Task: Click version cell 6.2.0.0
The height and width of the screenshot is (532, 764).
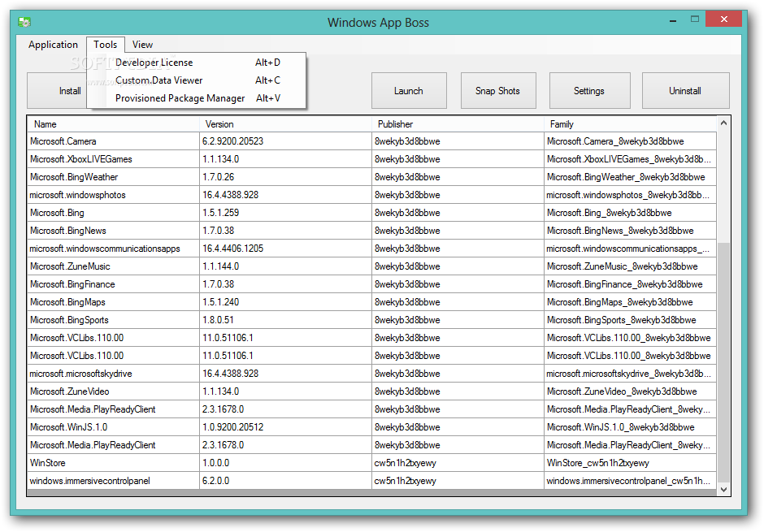Action: pos(285,481)
